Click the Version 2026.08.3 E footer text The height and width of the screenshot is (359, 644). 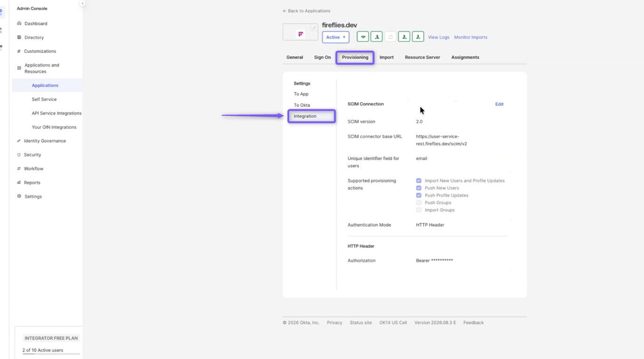pos(435,323)
